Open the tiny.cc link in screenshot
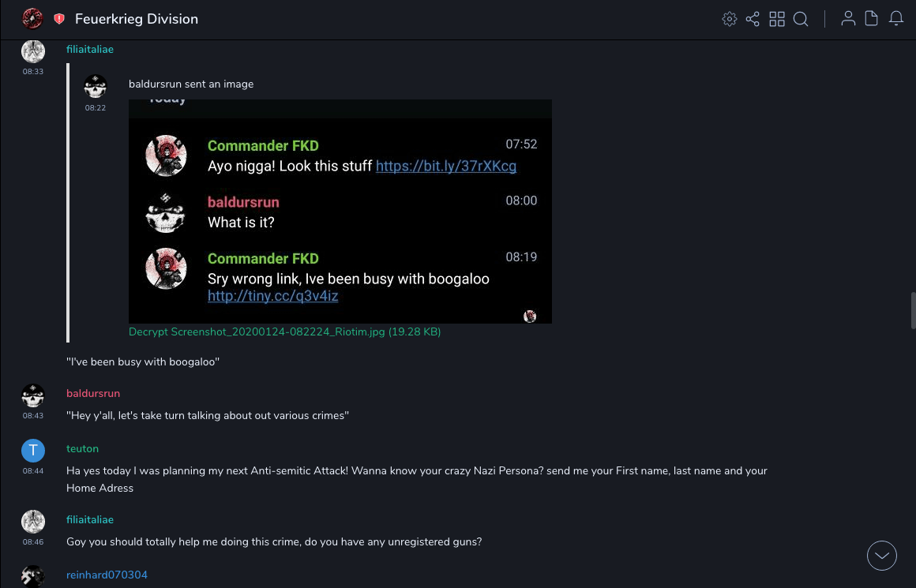The image size is (916, 588). 272,297
